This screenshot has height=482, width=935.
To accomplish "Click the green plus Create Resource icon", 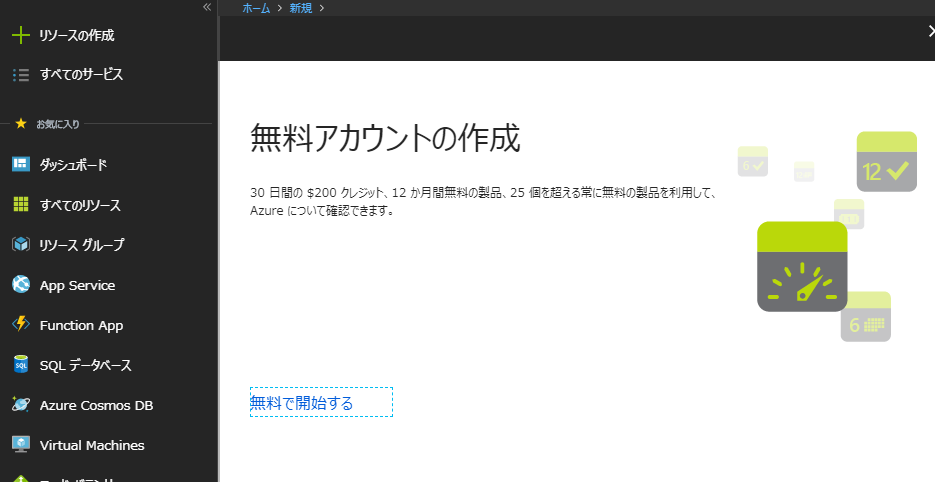I will [20, 35].
